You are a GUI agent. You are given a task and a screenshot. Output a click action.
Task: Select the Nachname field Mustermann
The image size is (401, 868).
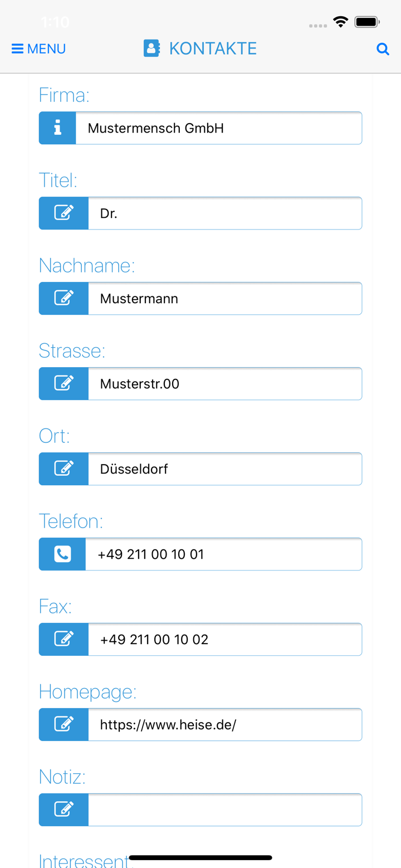tap(225, 299)
